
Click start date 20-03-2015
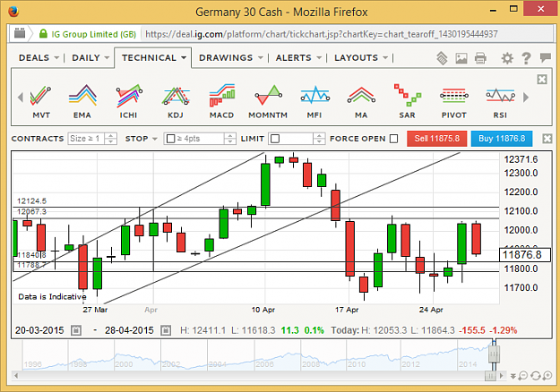pyautogui.click(x=39, y=330)
